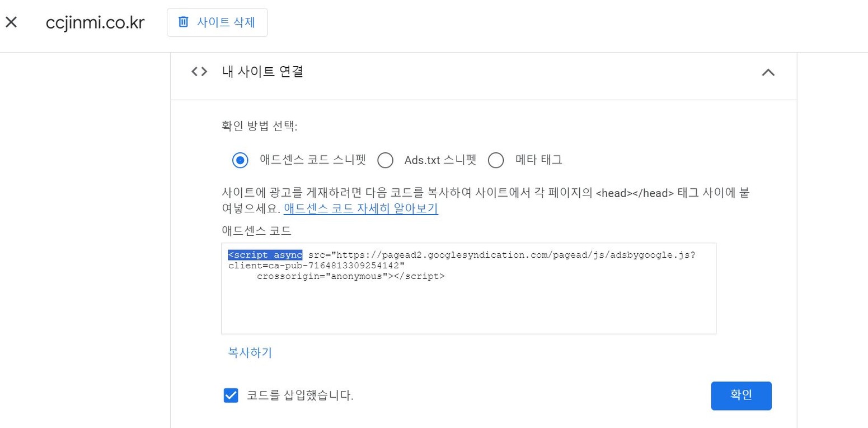The height and width of the screenshot is (428, 868).
Task: Open the 애드센스 코드 자세히 알아보기 link
Action: tap(360, 208)
